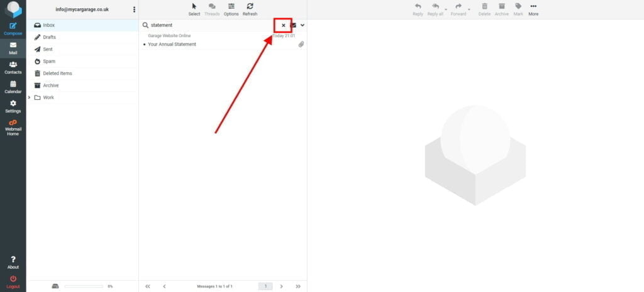Open the About help item
Image resolution: width=644 pixels, height=292 pixels.
(13, 262)
